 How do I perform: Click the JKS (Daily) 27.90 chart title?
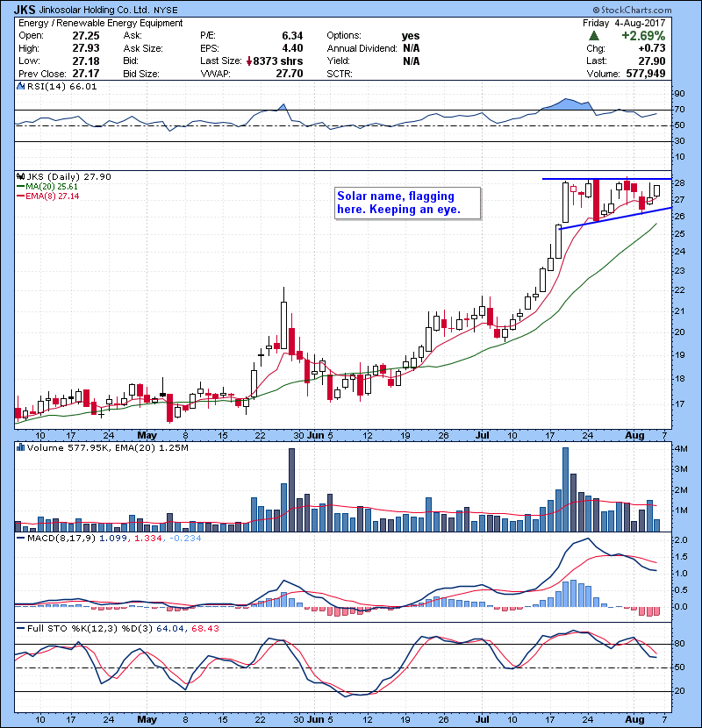[x=68, y=176]
